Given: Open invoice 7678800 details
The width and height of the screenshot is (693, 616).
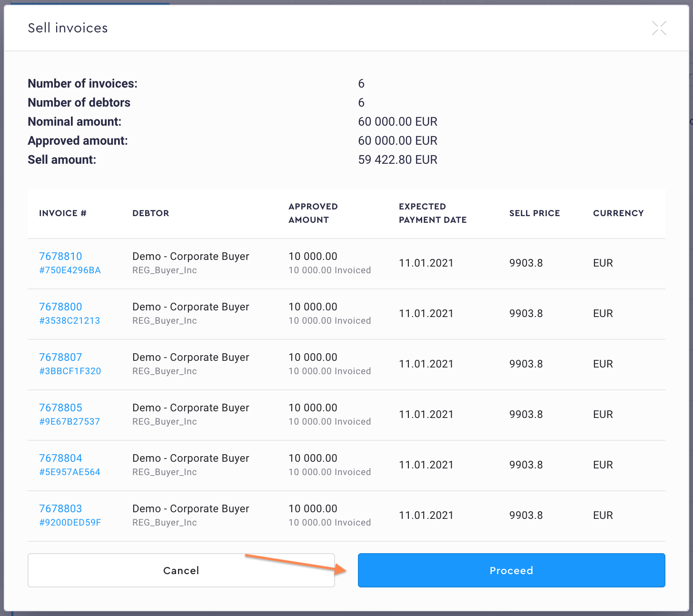Looking at the screenshot, I should coord(60,307).
